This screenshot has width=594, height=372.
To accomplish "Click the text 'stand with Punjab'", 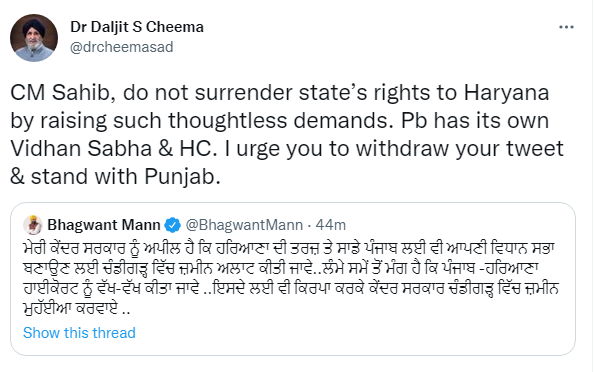I will pos(125,177).
